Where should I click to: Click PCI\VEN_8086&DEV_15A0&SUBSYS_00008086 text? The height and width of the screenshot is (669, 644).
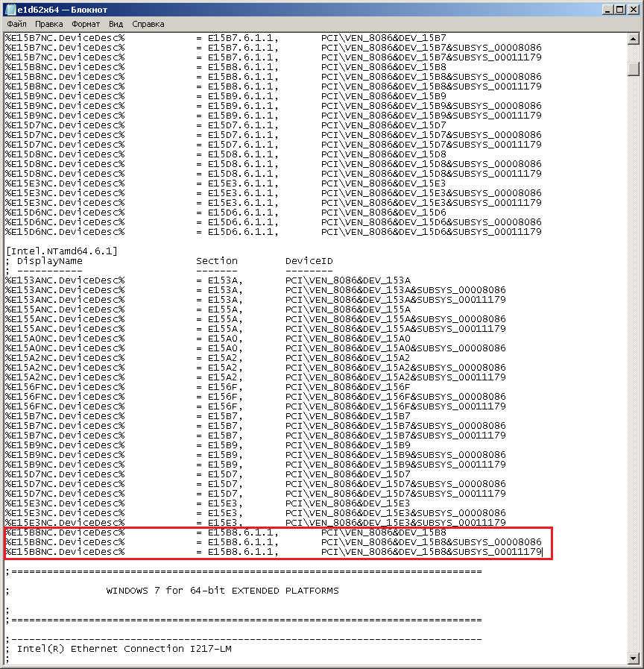395,348
